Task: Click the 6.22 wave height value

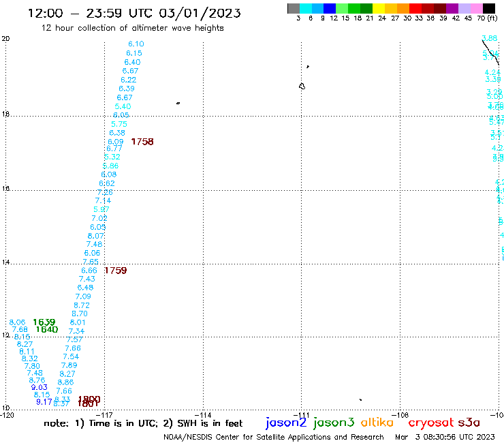Action: tap(128, 80)
